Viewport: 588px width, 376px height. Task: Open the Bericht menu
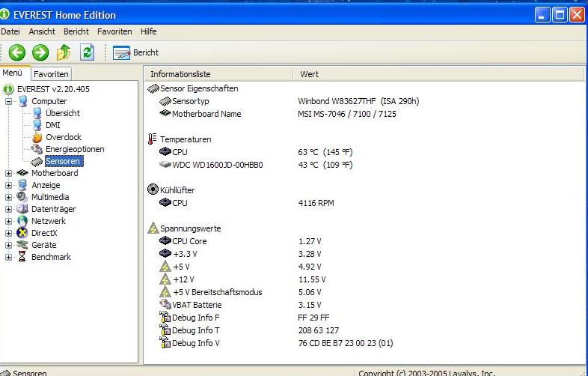[x=76, y=31]
